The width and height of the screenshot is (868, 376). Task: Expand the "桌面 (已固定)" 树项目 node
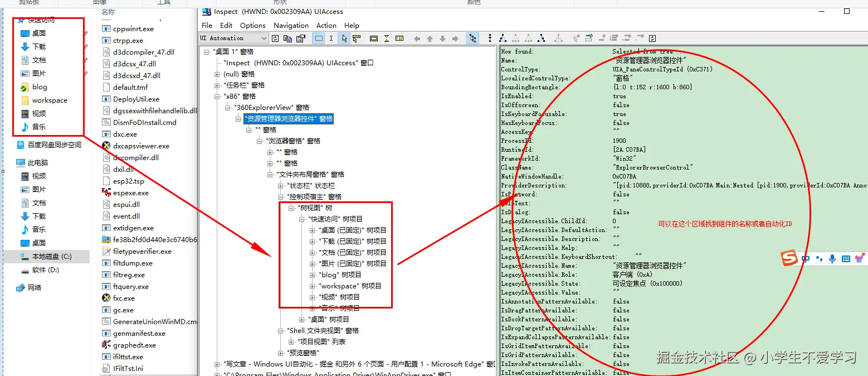coord(313,230)
